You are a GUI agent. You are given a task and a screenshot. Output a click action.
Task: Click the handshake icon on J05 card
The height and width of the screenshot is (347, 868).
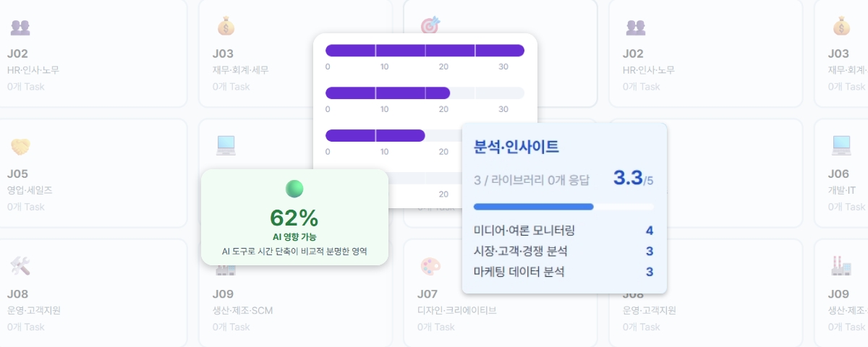click(x=20, y=147)
